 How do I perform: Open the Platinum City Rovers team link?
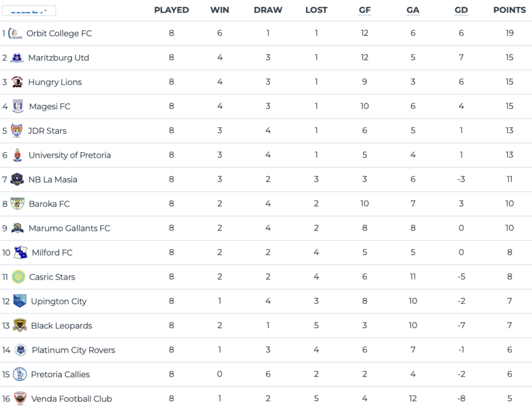[x=74, y=350]
